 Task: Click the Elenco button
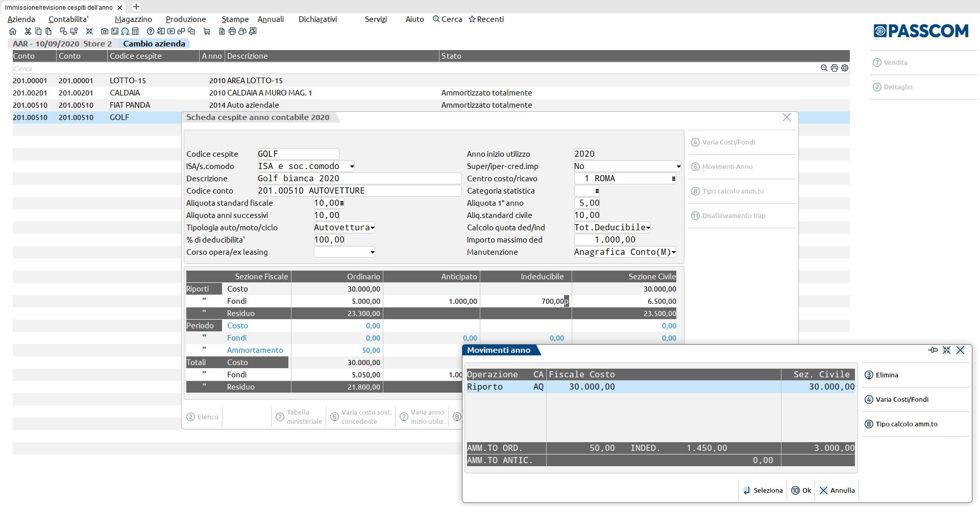[x=203, y=417]
